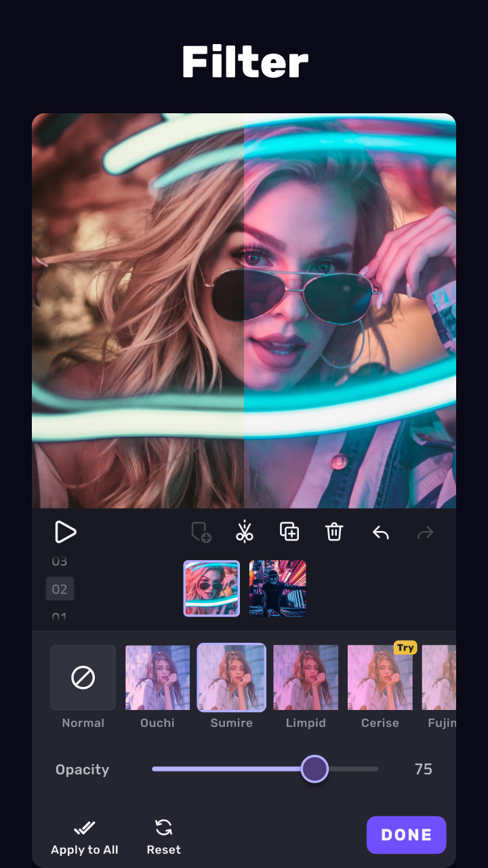488x868 pixels.
Task: Select the Sumire filter thumbnail
Action: [232, 677]
